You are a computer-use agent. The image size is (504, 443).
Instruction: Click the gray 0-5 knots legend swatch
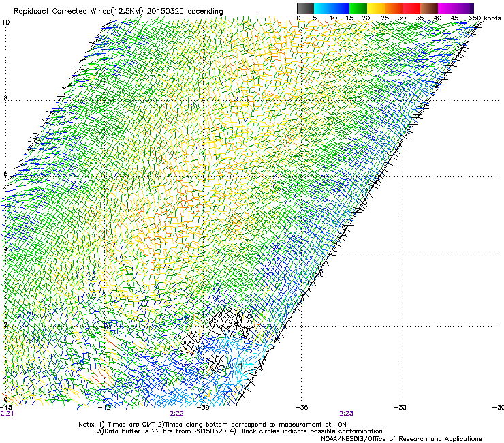pos(305,8)
